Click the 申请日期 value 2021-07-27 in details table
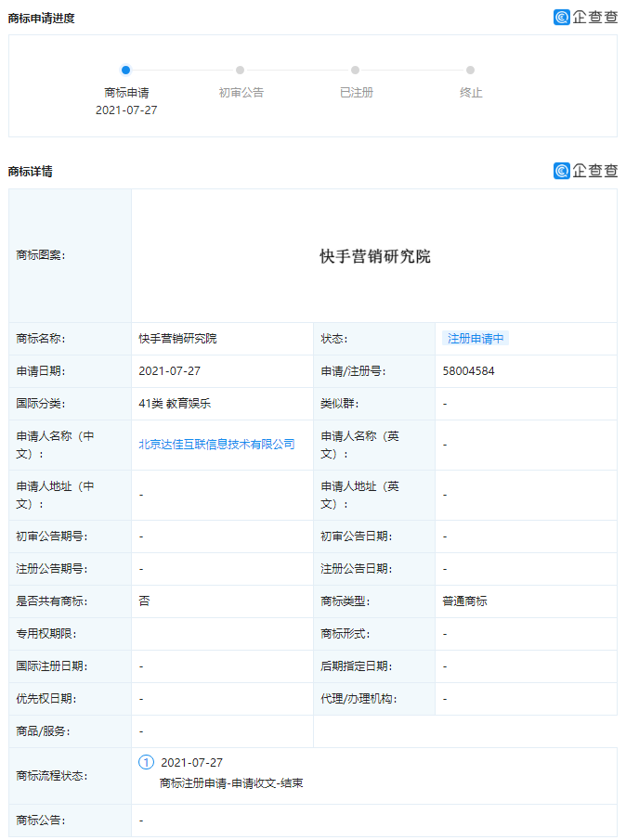Screen dimensions: 626x840 pos(169,370)
